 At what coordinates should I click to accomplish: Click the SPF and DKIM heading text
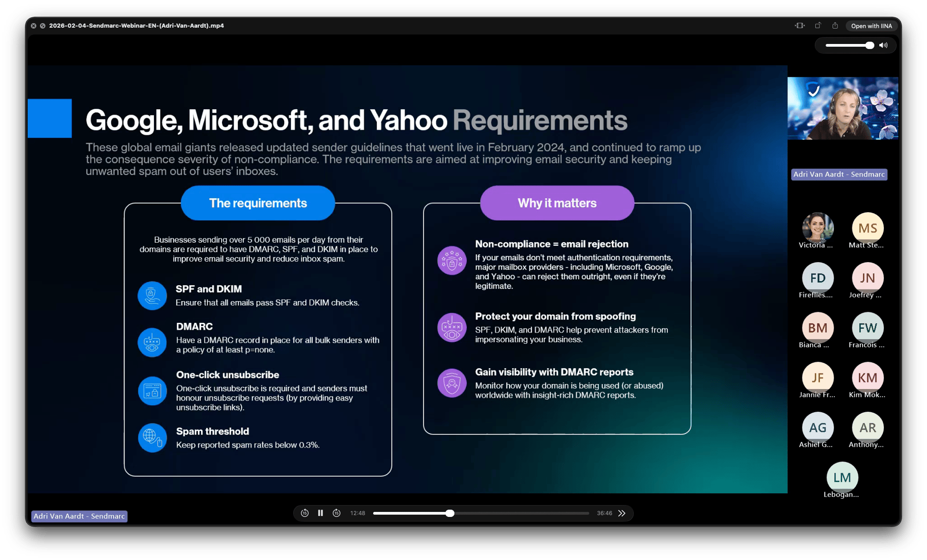[x=209, y=289]
